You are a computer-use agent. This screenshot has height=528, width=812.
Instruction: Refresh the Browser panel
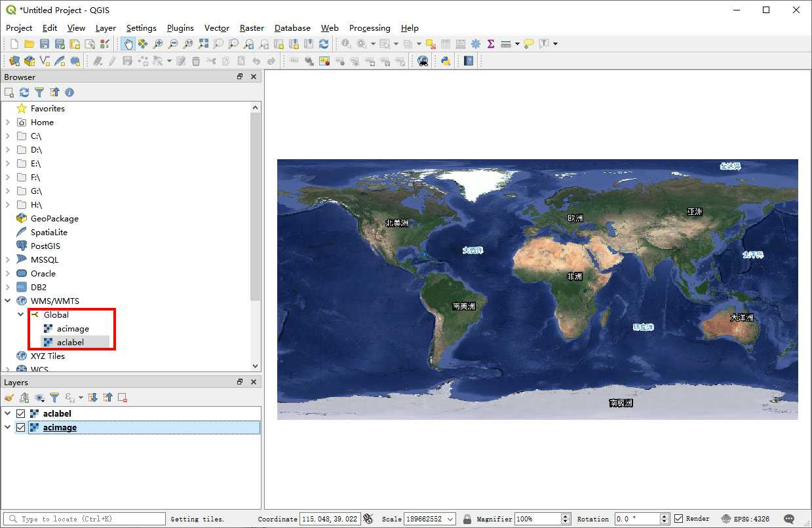[x=24, y=92]
